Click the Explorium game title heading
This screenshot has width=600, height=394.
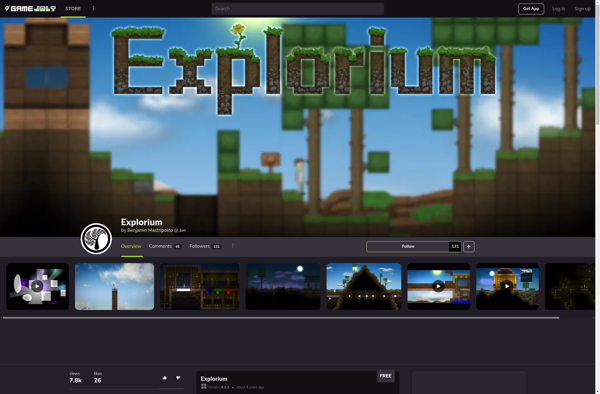click(x=142, y=222)
